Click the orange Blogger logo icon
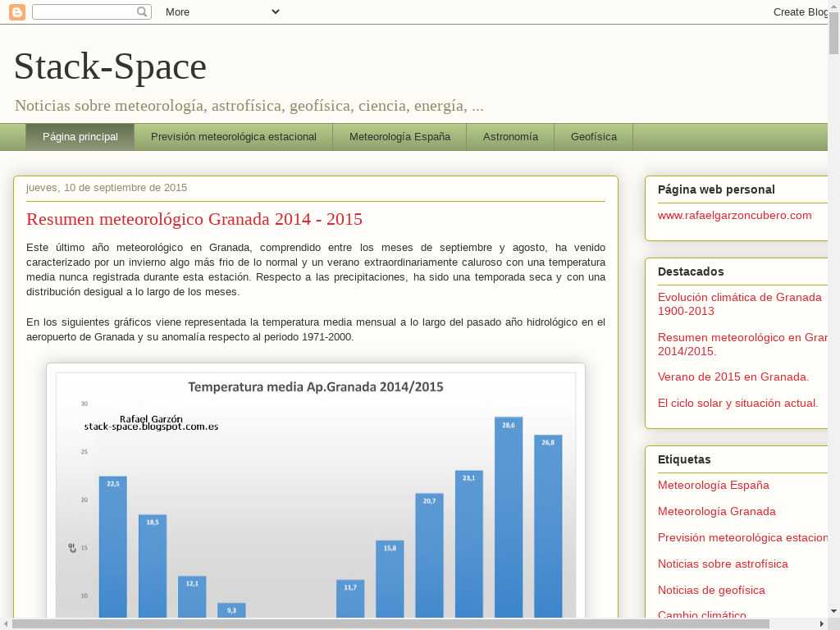Viewport: 840px width, 630px height. [17, 11]
